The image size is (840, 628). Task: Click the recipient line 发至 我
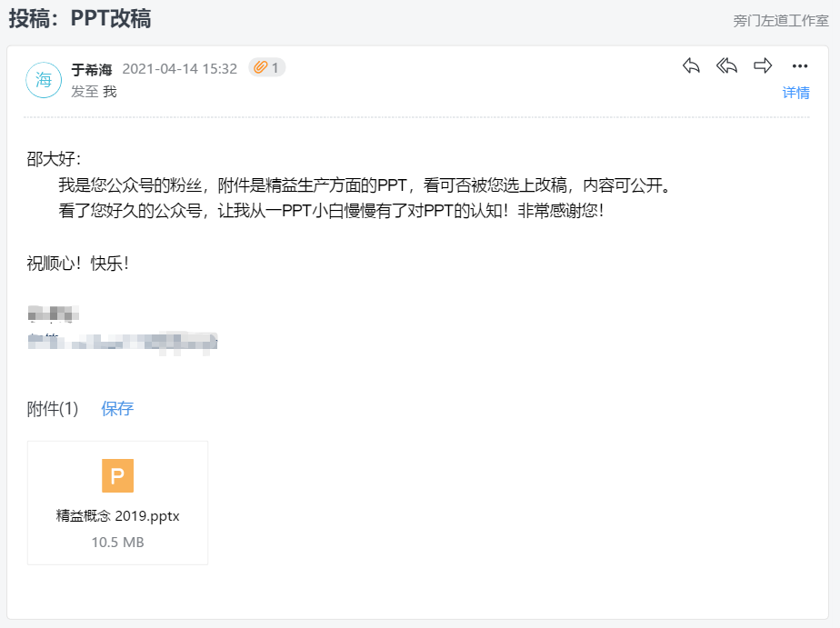(x=94, y=92)
